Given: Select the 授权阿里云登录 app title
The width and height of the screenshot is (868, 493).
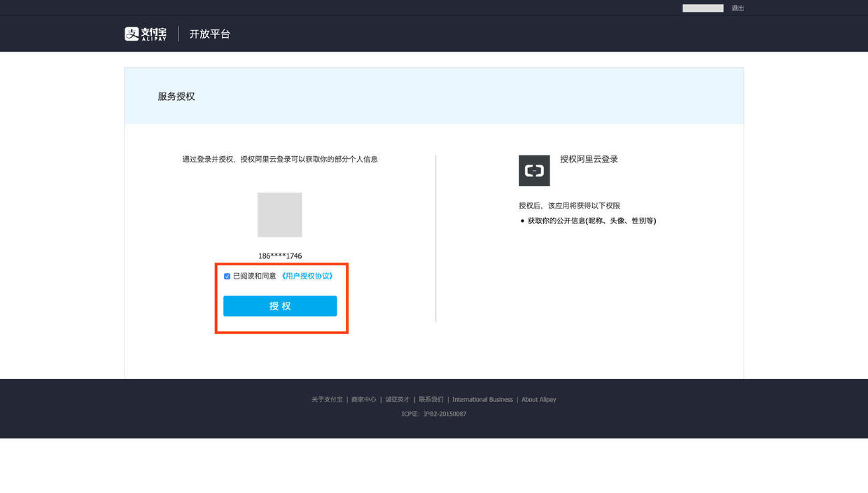Looking at the screenshot, I should pyautogui.click(x=589, y=160).
